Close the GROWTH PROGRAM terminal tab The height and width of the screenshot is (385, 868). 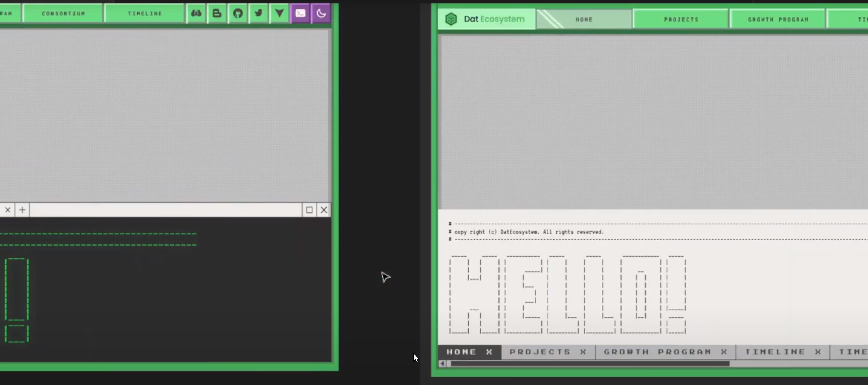(x=724, y=352)
